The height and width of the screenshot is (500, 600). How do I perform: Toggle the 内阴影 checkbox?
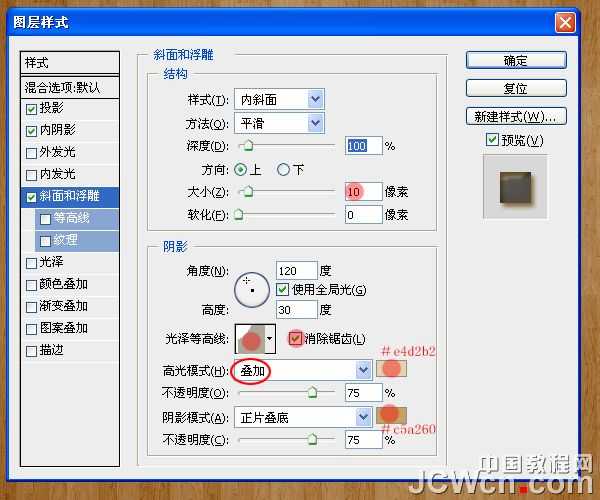(x=31, y=131)
